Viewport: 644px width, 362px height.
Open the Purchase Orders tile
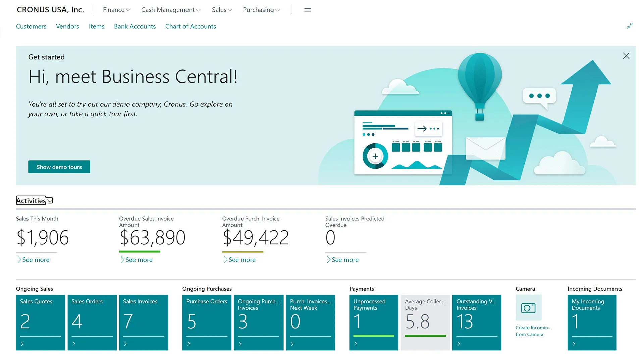[x=207, y=322]
